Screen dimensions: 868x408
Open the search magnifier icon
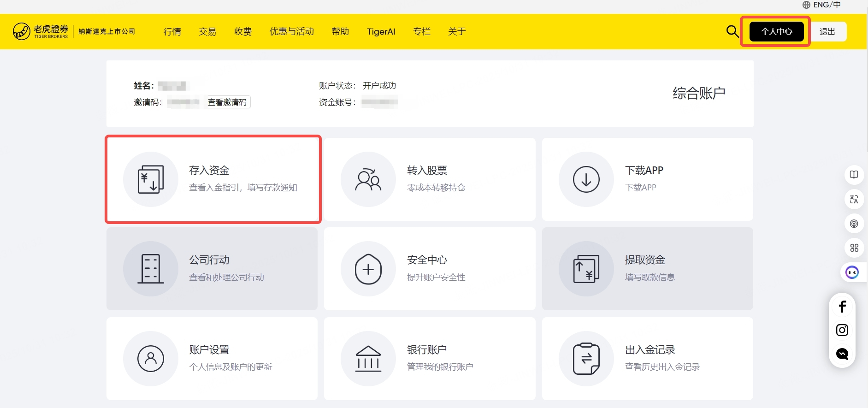(732, 31)
